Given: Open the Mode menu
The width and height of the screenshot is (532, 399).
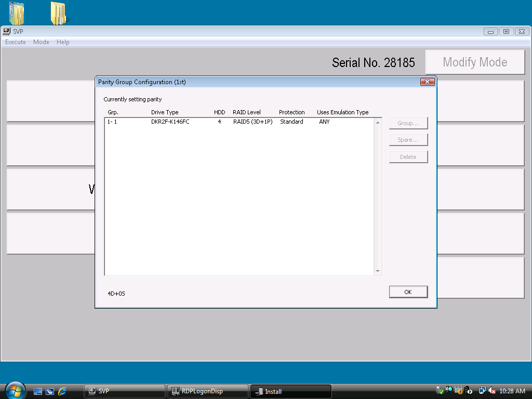Looking at the screenshot, I should pyautogui.click(x=41, y=42).
